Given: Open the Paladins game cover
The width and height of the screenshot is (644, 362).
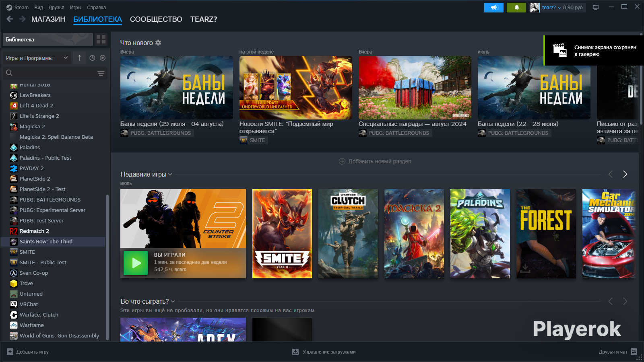Looking at the screenshot, I should tap(480, 234).
